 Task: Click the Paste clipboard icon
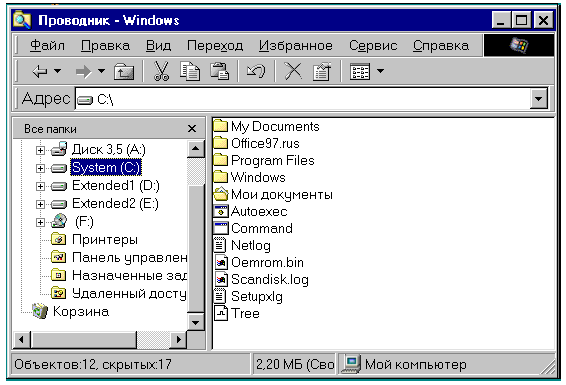pos(219,71)
